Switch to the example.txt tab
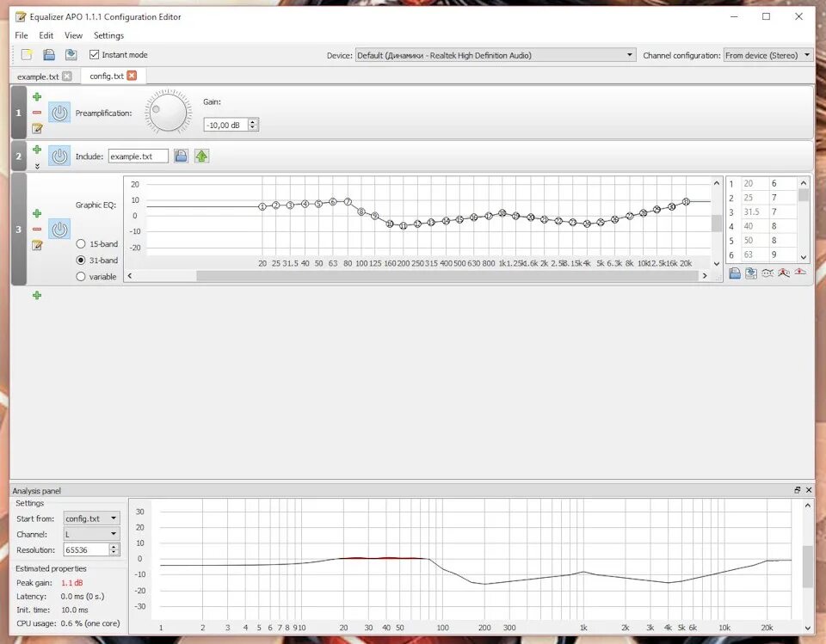This screenshot has width=826, height=644. [x=38, y=77]
